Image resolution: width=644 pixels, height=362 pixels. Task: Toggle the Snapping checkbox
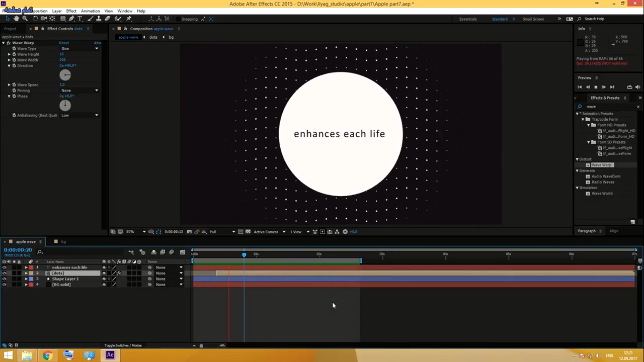coord(178,19)
